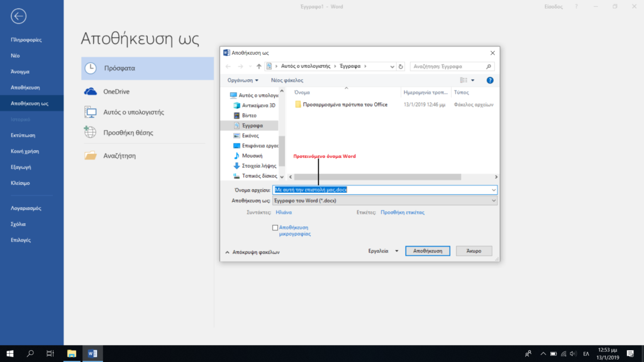Open Επιλογές in the sidebar
Screen dimensions: 644x362
click(x=21, y=241)
